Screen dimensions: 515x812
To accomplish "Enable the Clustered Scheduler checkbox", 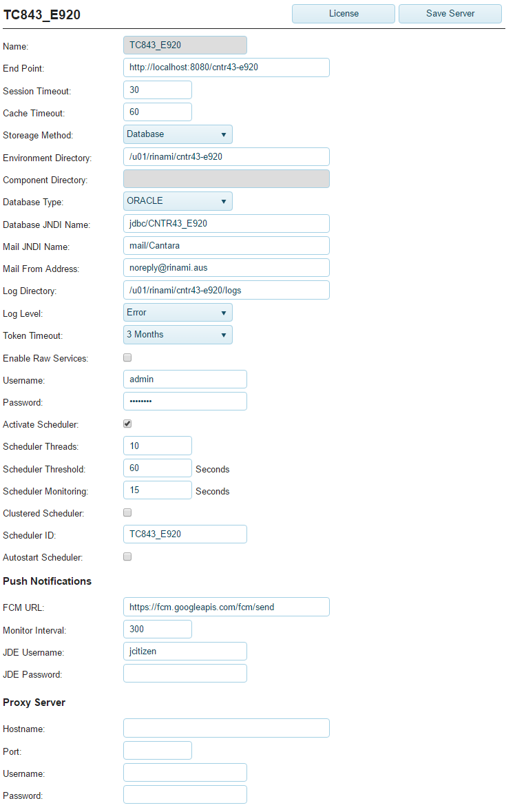I will click(127, 512).
